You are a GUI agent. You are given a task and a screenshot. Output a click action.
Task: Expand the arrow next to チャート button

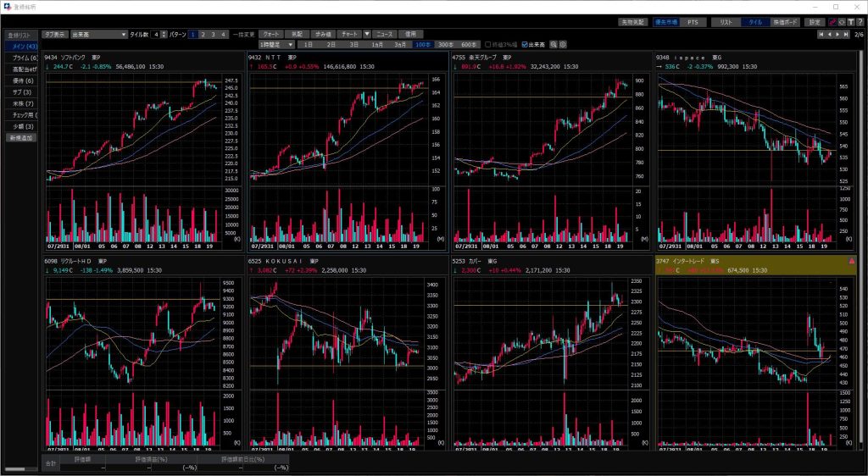(x=367, y=35)
